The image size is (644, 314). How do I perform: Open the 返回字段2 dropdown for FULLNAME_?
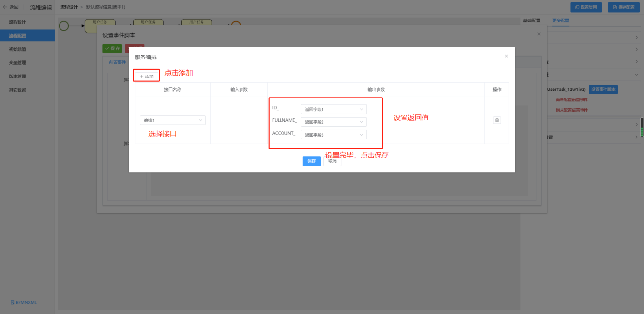(333, 122)
